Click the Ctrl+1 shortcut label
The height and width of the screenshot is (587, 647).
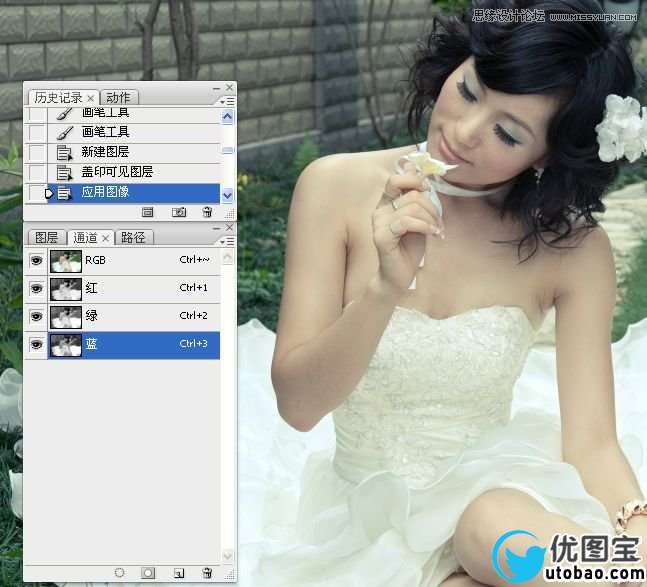tap(194, 288)
